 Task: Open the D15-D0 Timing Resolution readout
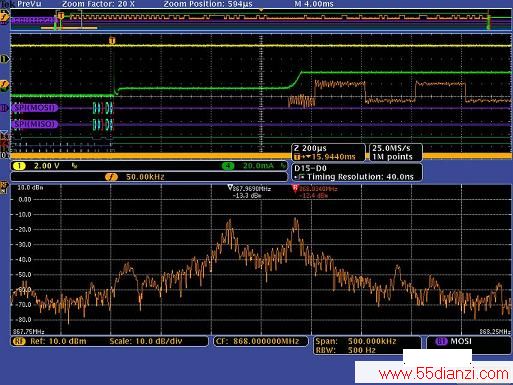point(357,173)
